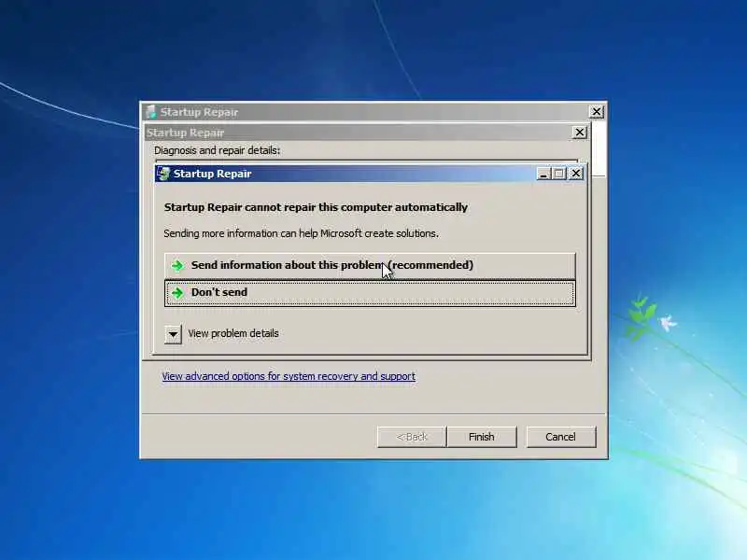
Task: Click the 'View problem details' label
Action: [x=233, y=333]
